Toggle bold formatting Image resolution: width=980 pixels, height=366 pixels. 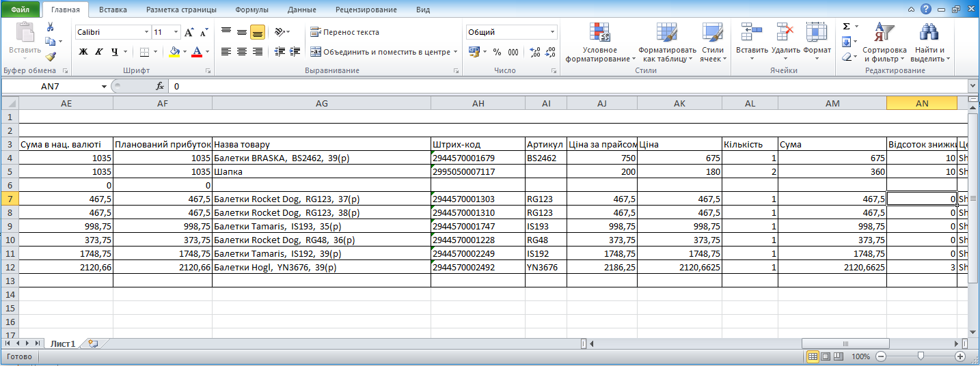click(83, 52)
